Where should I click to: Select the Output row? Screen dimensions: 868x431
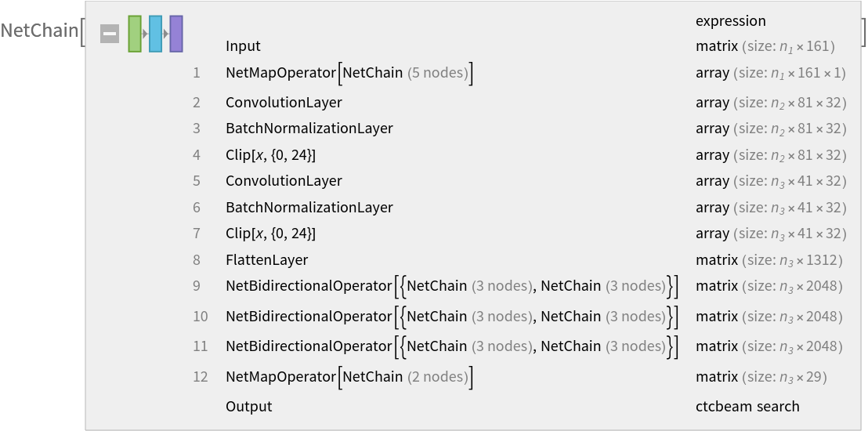tap(248, 407)
